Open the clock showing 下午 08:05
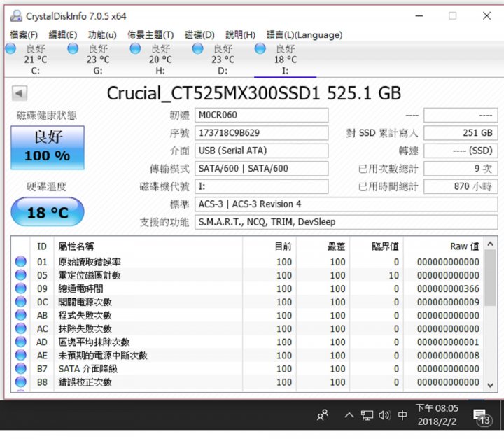504x439 pixels. (x=437, y=415)
